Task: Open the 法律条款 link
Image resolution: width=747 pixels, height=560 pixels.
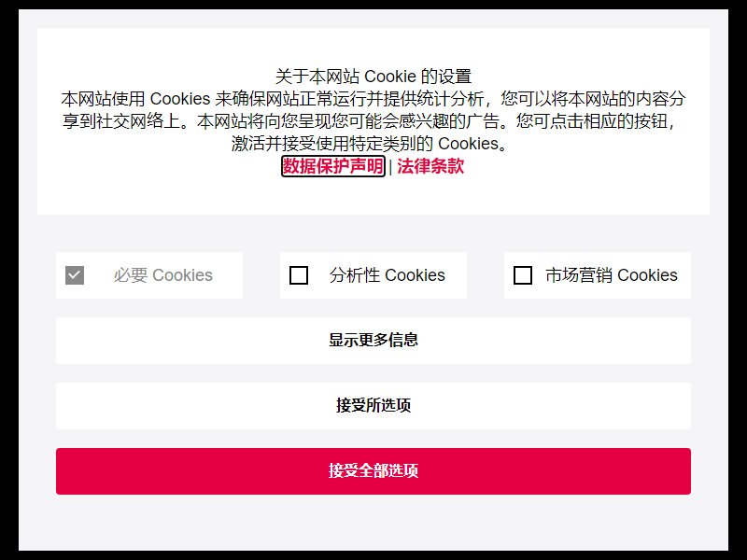Action: click(430, 166)
